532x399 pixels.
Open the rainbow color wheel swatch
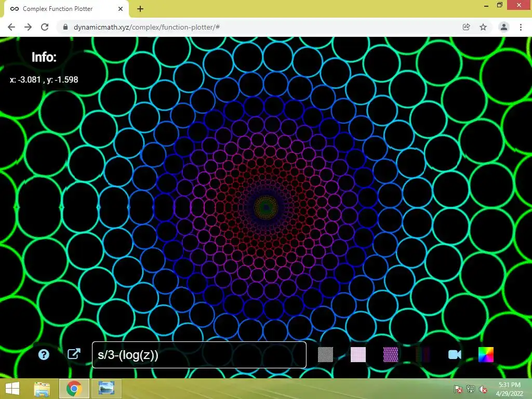pos(486,354)
